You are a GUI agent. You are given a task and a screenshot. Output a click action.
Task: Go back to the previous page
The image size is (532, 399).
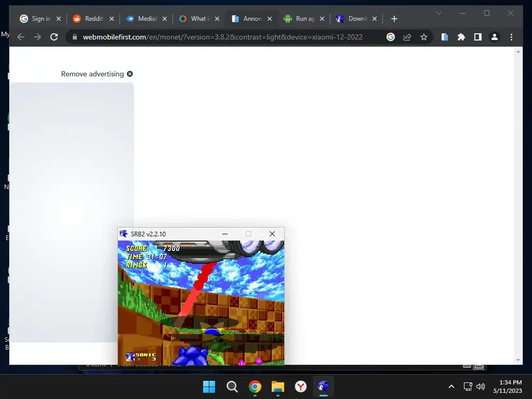point(21,37)
